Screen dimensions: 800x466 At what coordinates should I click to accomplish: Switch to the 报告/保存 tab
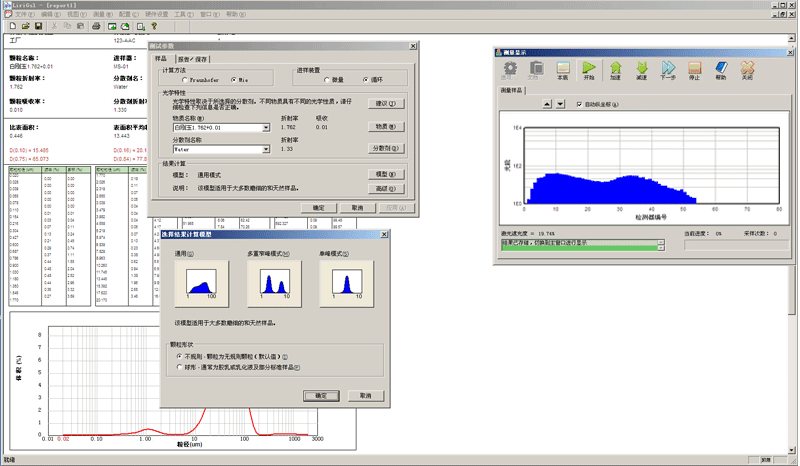point(193,59)
